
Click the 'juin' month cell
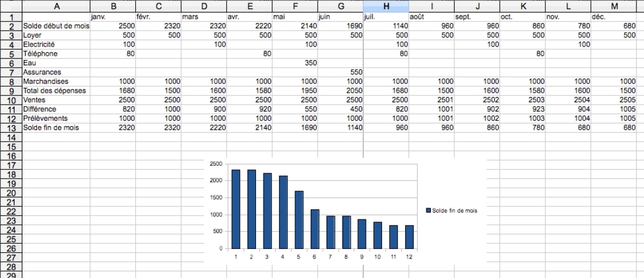point(340,17)
